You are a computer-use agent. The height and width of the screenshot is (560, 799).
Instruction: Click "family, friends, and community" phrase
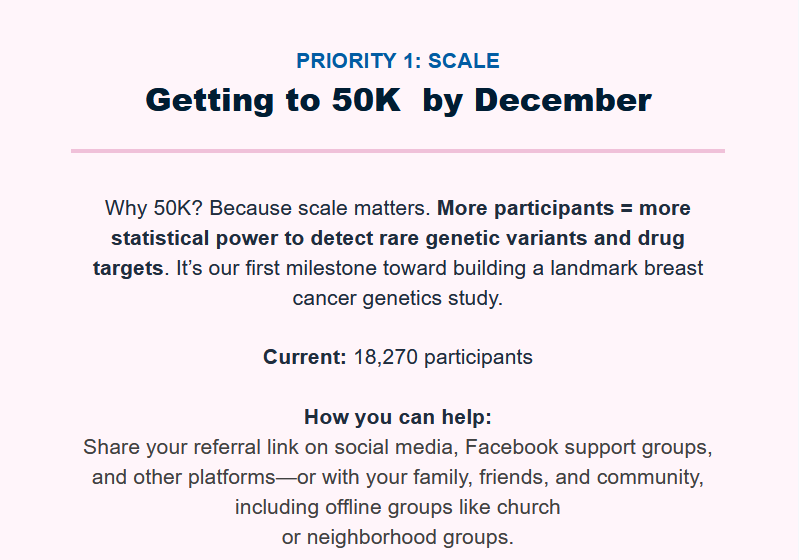[573, 477]
